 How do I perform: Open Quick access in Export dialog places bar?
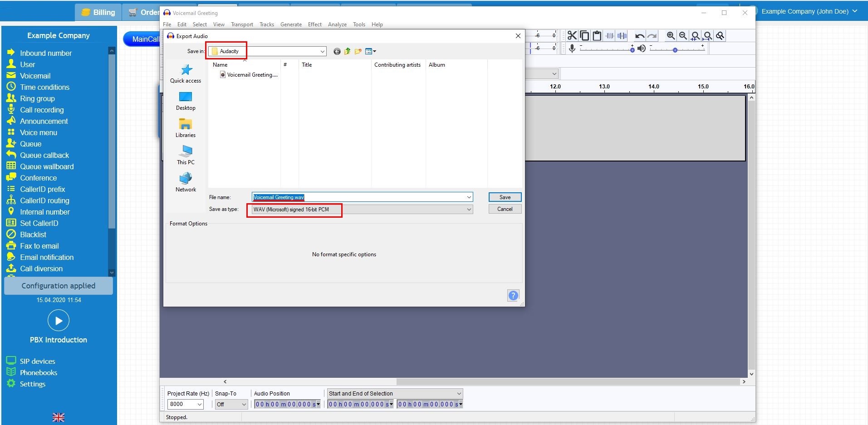(186, 73)
